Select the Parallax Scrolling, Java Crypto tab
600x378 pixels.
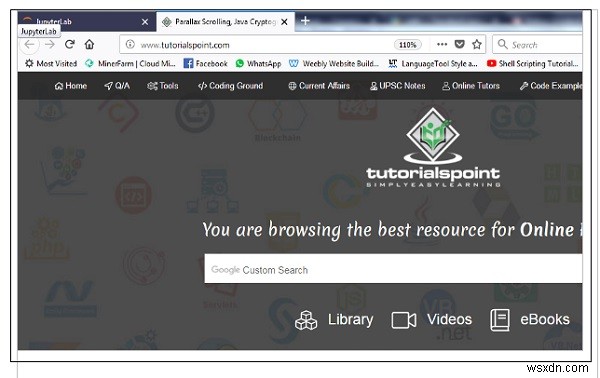pos(225,21)
